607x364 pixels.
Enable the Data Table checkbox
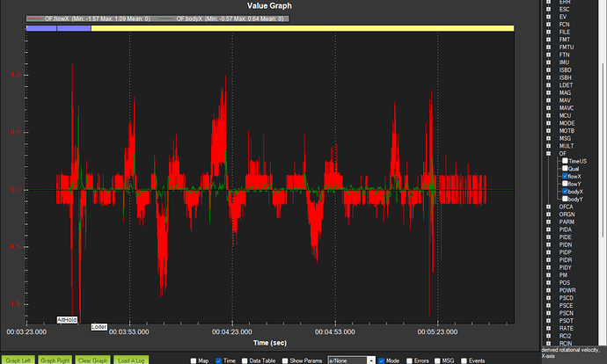pyautogui.click(x=245, y=360)
